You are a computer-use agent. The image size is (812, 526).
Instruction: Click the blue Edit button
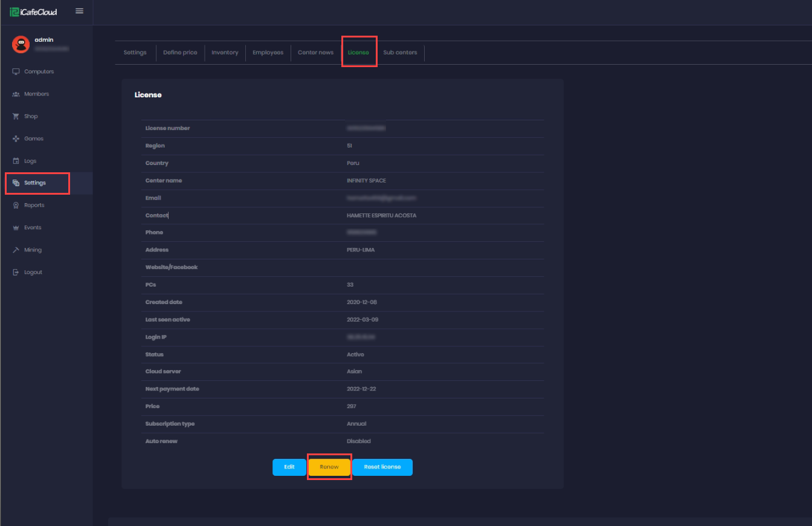tap(289, 467)
